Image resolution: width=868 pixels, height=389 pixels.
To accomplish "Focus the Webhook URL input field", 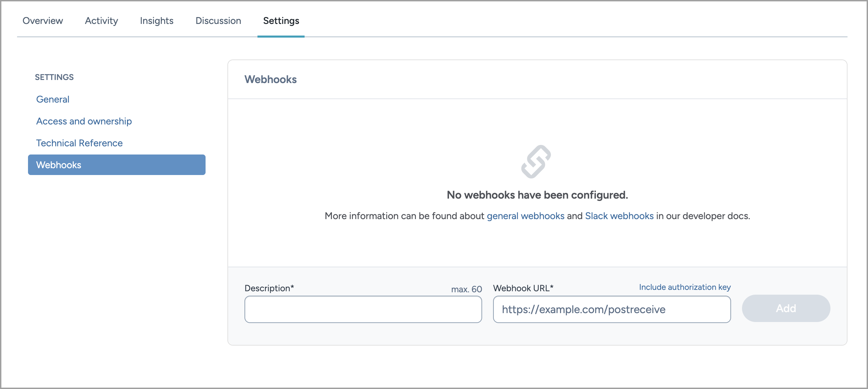I will coord(612,309).
